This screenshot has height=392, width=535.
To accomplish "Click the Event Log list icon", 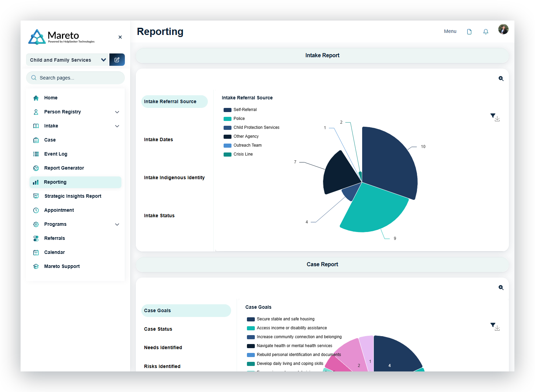I will click(36, 154).
